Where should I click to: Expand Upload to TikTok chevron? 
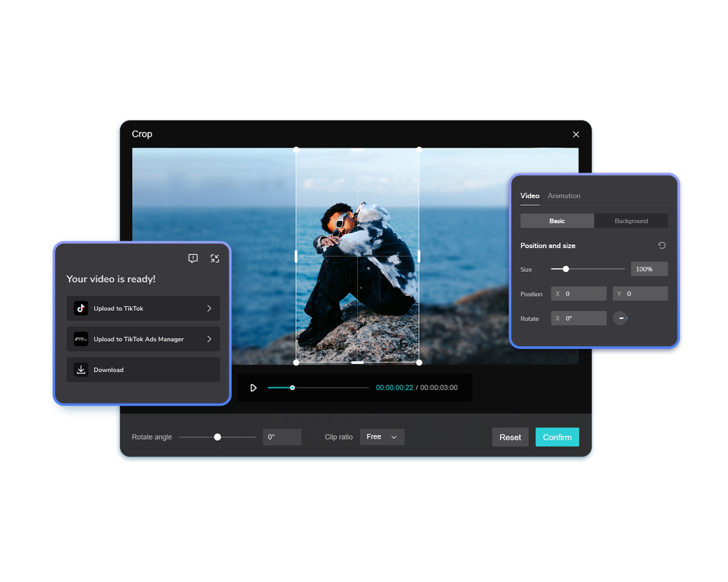point(209,308)
